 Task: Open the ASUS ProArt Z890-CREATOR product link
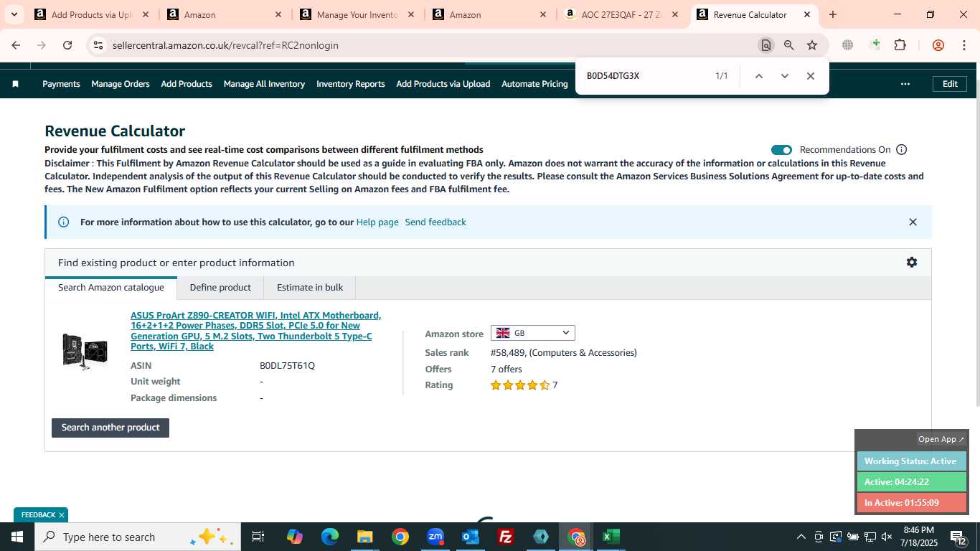coord(255,331)
